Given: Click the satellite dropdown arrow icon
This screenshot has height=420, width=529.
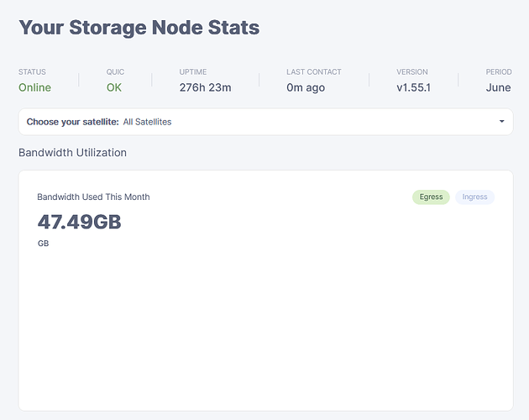Looking at the screenshot, I should click(x=502, y=122).
